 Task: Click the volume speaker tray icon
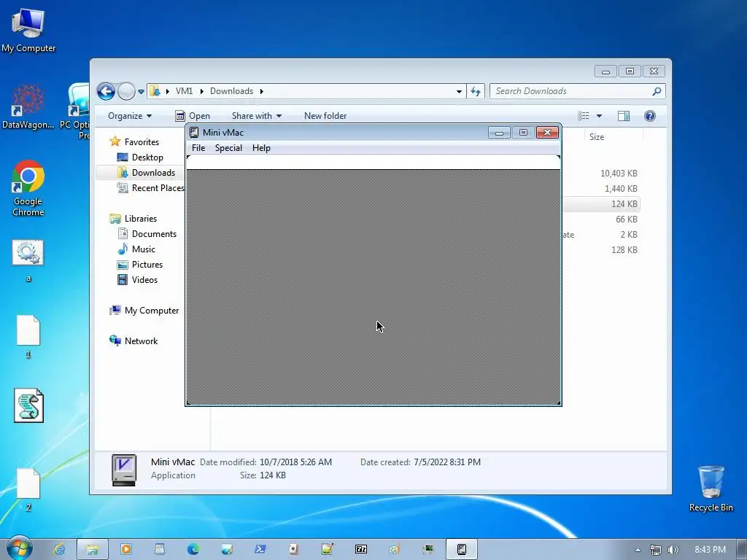(x=673, y=550)
